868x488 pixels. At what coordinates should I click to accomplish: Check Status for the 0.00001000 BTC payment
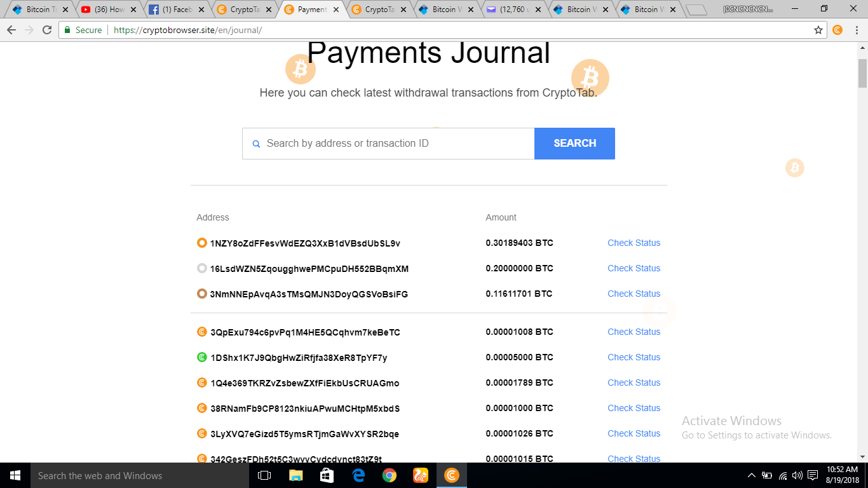[x=634, y=408]
